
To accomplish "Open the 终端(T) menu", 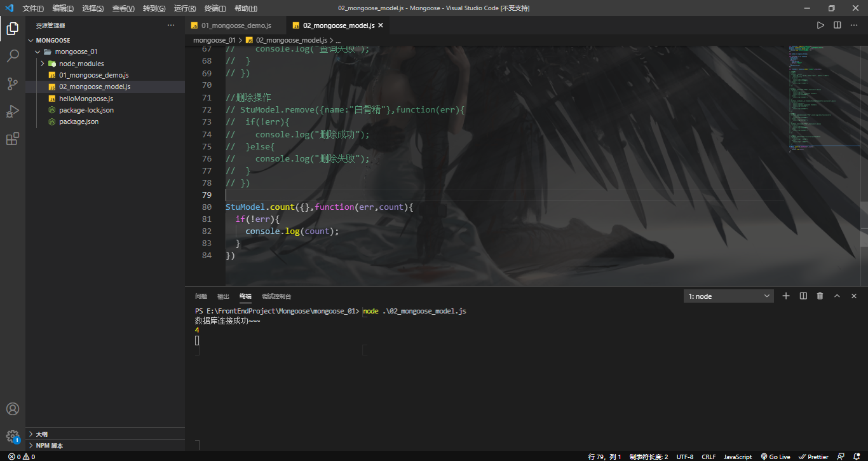I will [x=215, y=8].
